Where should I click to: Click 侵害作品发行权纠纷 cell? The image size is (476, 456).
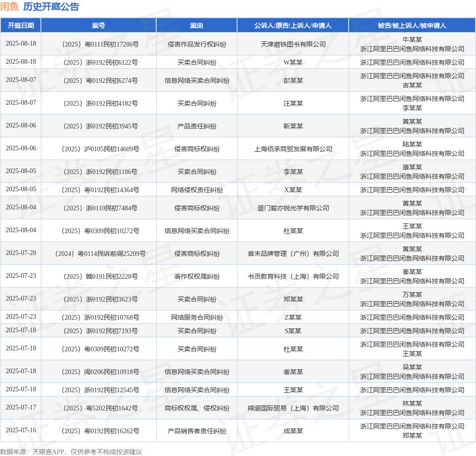(x=197, y=44)
